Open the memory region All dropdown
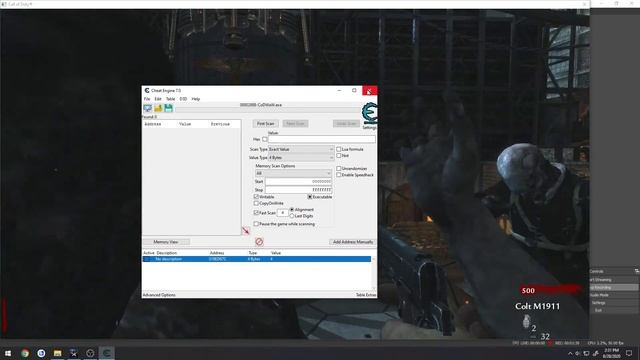This screenshot has width=640, height=360. 293,173
